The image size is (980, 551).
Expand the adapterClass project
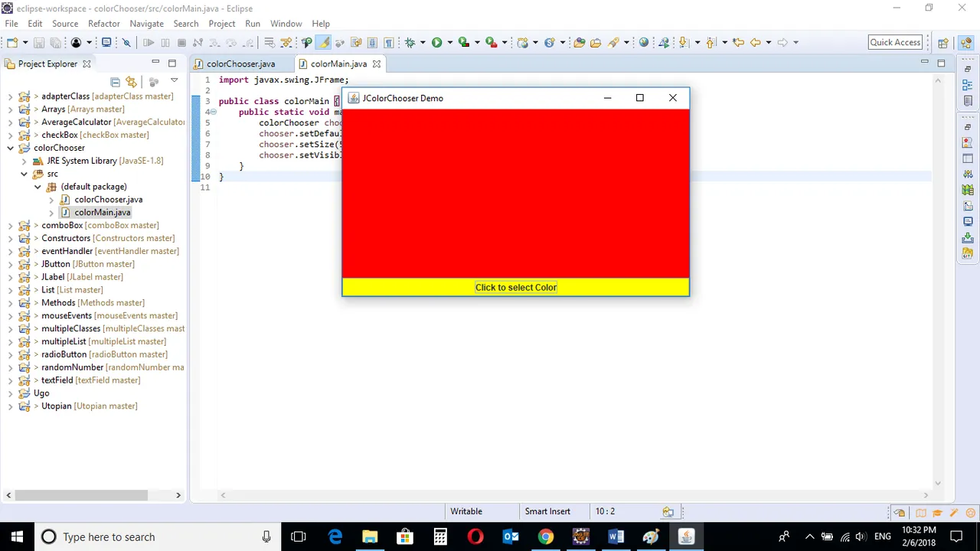click(x=11, y=96)
